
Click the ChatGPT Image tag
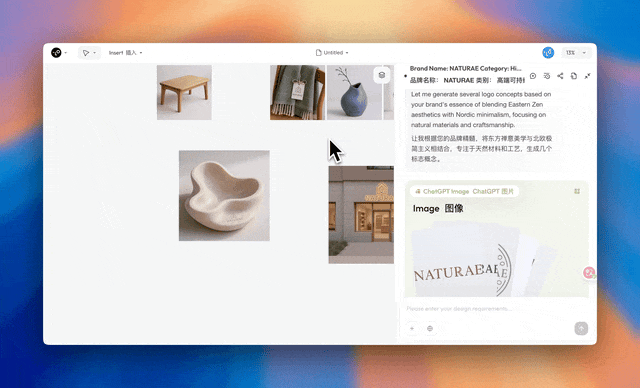tap(464, 191)
